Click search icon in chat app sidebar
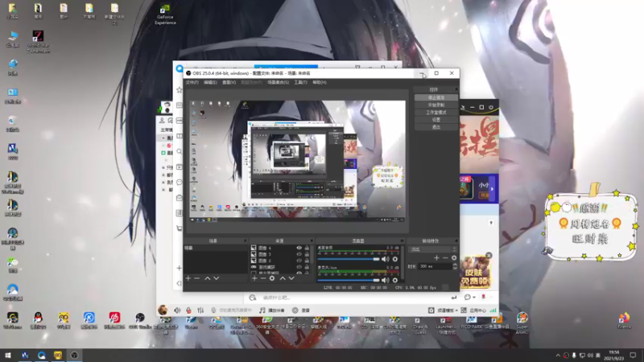This screenshot has height=362, width=644. 180,151
